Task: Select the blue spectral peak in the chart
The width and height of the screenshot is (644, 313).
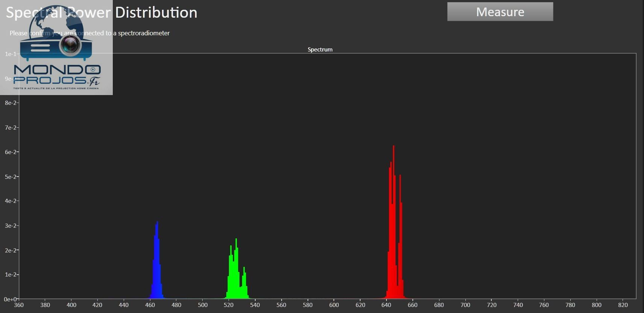Action: pos(156,260)
